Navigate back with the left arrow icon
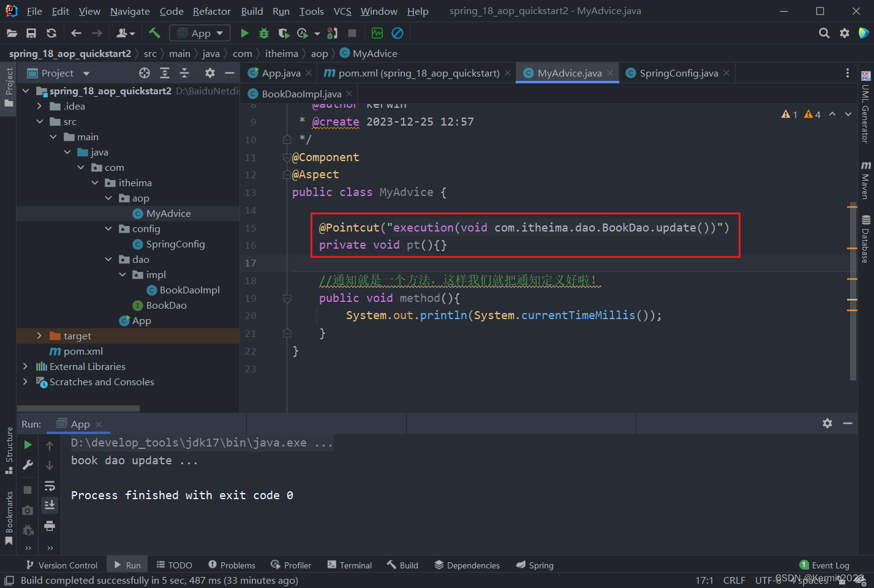874x588 pixels. pyautogui.click(x=76, y=33)
